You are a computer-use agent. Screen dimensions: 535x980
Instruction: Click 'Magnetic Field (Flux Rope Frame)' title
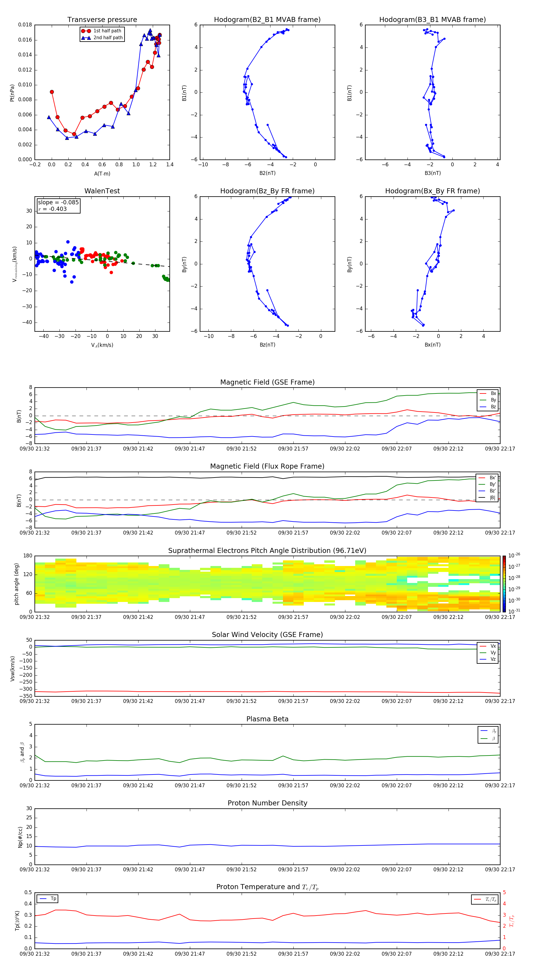point(267,467)
